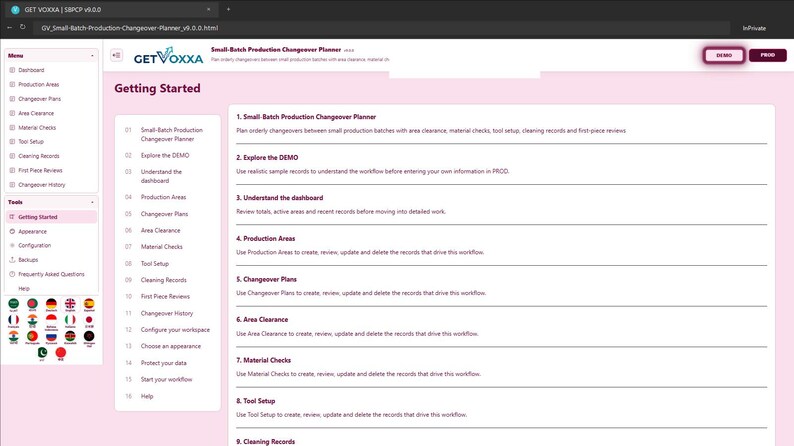This screenshot has height=446, width=794.
Task: Click the GetVoxxa logo
Action: point(168,56)
